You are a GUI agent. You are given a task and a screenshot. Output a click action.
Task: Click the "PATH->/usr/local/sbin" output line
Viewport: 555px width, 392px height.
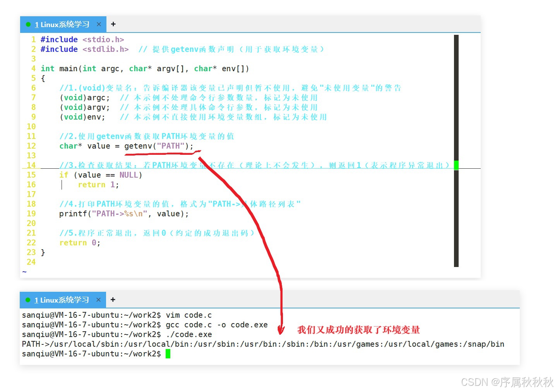click(x=263, y=344)
